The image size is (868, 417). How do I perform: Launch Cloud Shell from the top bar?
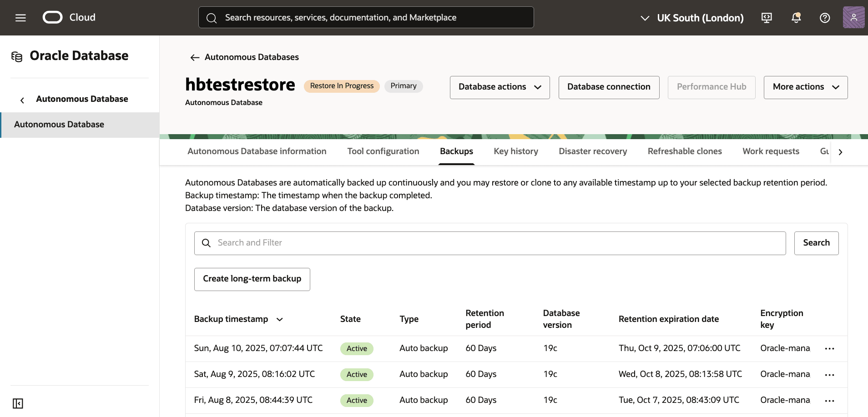[767, 17]
